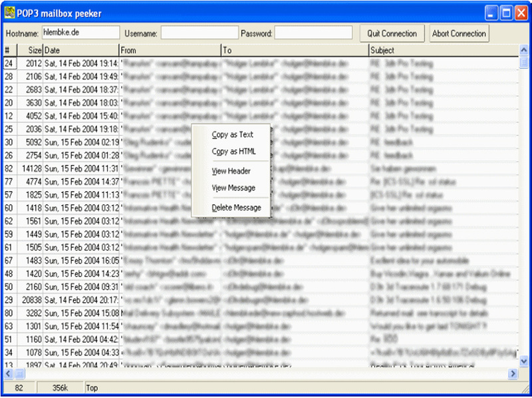
Task: Click the horizontal scrollbar left arrow
Action: (x=9, y=374)
